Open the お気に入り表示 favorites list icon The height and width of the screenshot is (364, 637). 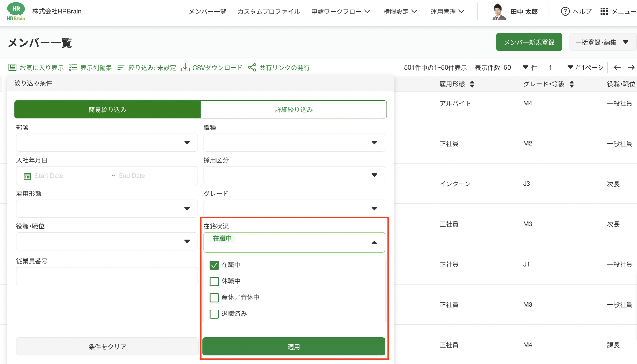pos(12,67)
